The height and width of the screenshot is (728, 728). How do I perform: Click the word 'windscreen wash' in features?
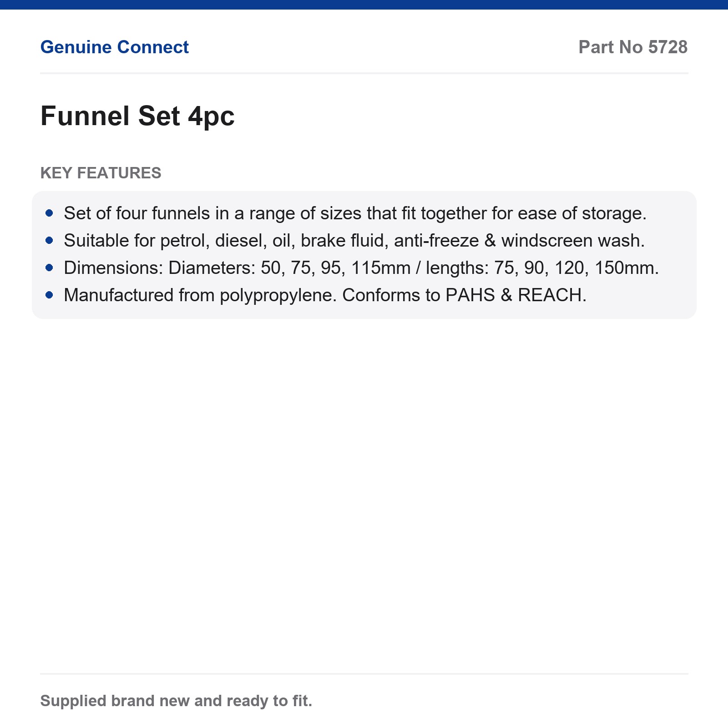pos(573,240)
